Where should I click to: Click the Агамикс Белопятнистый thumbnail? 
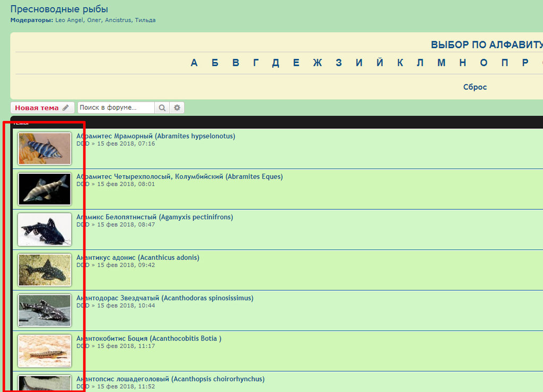(45, 229)
